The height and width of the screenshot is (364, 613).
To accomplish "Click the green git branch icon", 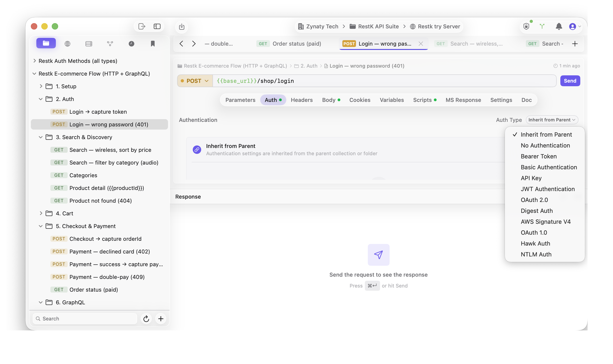I will [x=542, y=26].
